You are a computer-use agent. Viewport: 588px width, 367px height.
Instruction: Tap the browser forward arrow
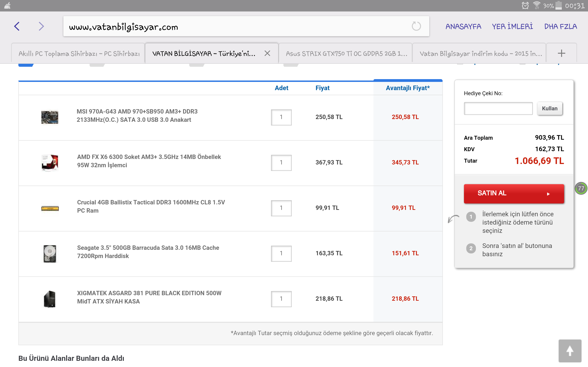[41, 26]
